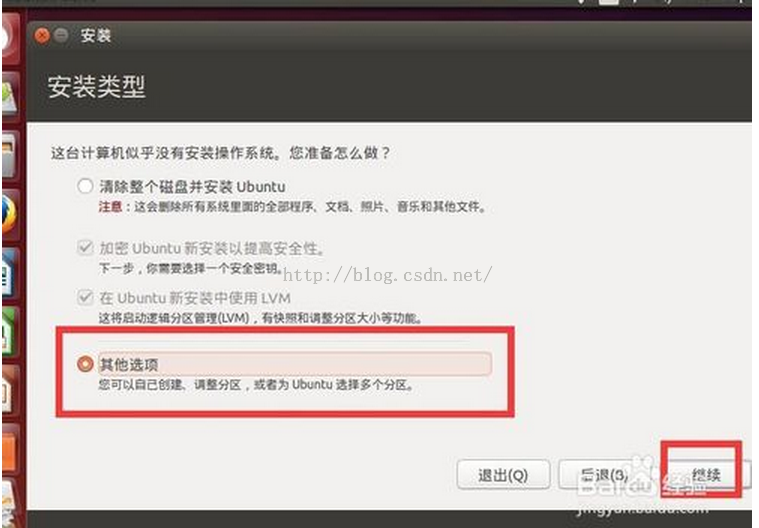759x528 pixels.
Task: Close the 安装 installer window
Action: [x=43, y=35]
